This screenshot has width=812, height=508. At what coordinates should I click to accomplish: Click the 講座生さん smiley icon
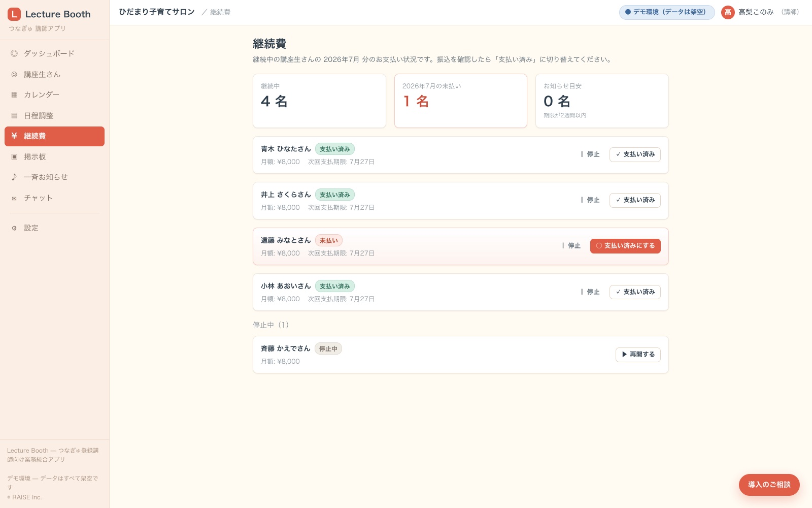14,74
